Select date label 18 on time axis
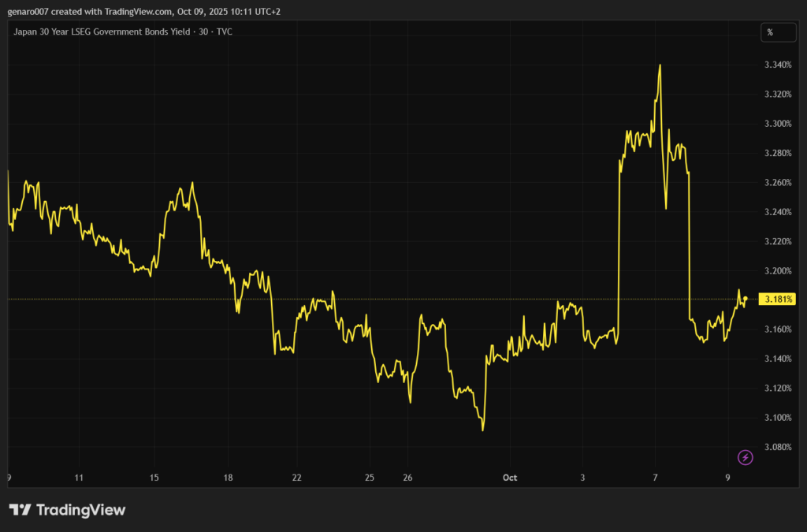The width and height of the screenshot is (807, 532). pyautogui.click(x=228, y=478)
